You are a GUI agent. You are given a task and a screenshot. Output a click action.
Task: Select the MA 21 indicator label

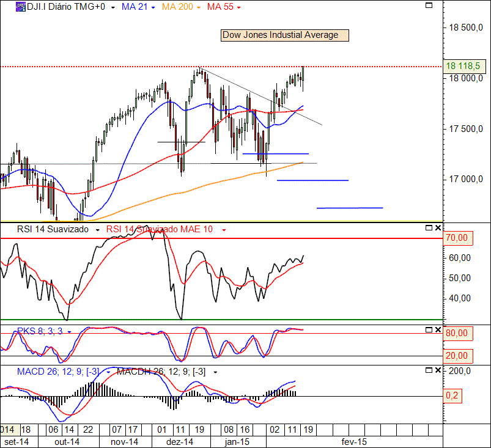pos(135,7)
